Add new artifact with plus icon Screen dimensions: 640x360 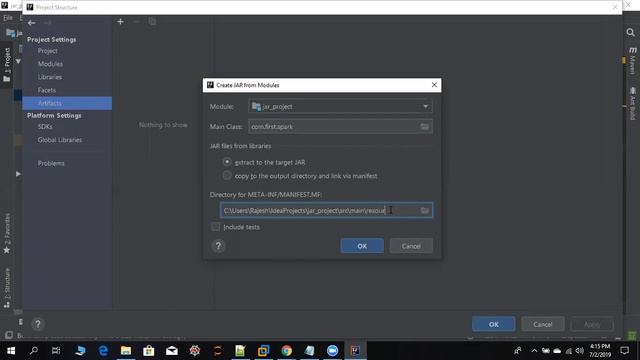pos(120,22)
